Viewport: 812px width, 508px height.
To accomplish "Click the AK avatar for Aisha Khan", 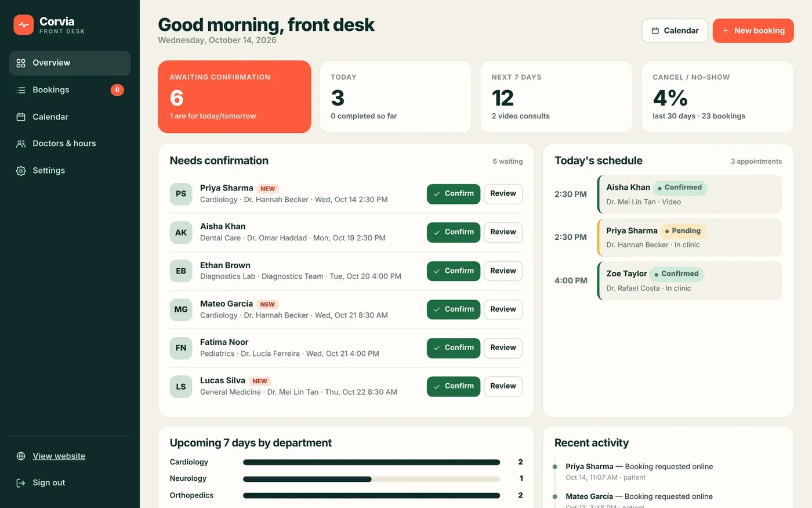I will coord(181,233).
